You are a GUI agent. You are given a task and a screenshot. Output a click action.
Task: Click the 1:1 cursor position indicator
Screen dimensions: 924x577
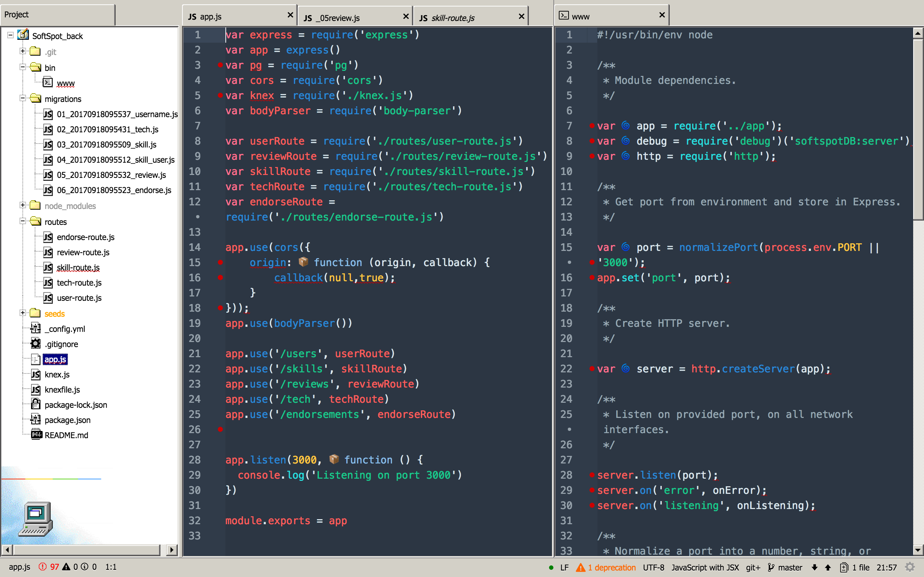click(111, 567)
